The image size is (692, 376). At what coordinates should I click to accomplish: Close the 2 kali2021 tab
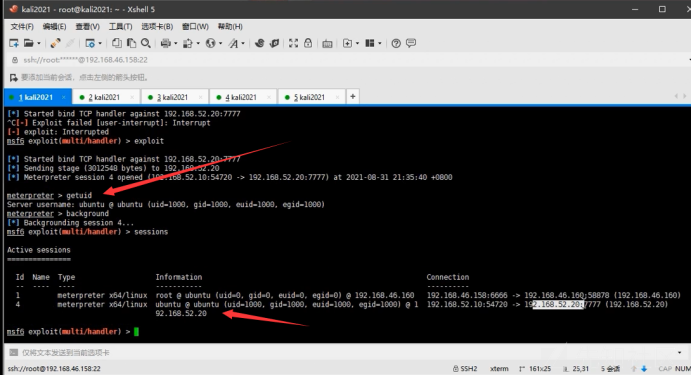132,97
